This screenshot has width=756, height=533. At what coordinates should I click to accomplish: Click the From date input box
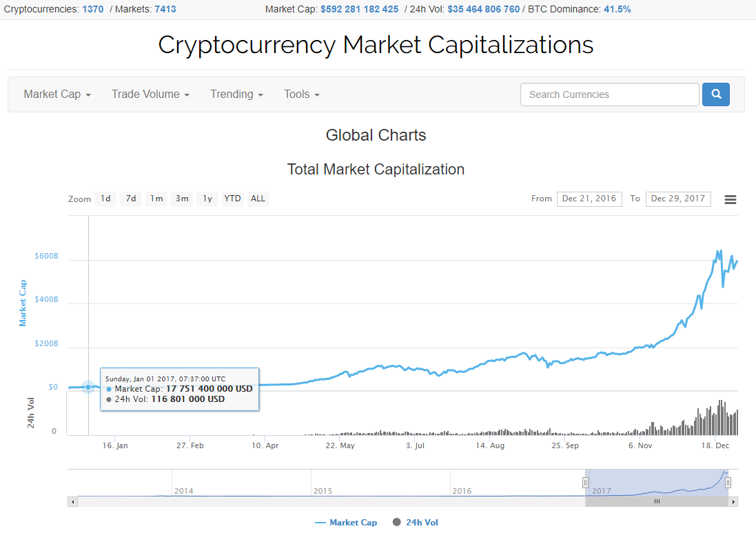(589, 199)
